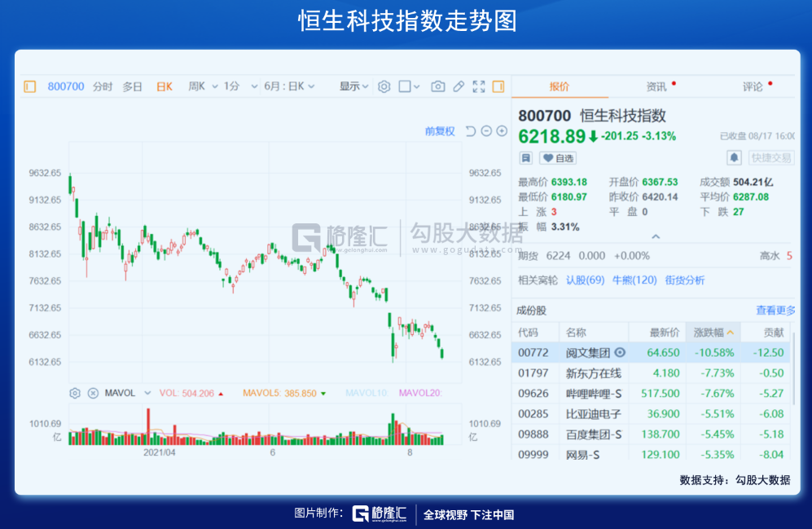This screenshot has width=812, height=529.
Task: Open 认股(69) warrants link
Action: [586, 280]
